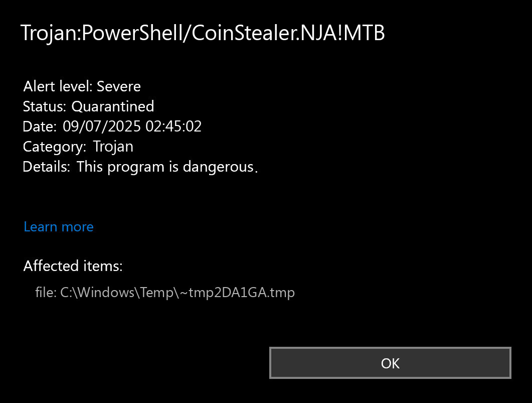Click the detection date 09/07/2025

102,126
